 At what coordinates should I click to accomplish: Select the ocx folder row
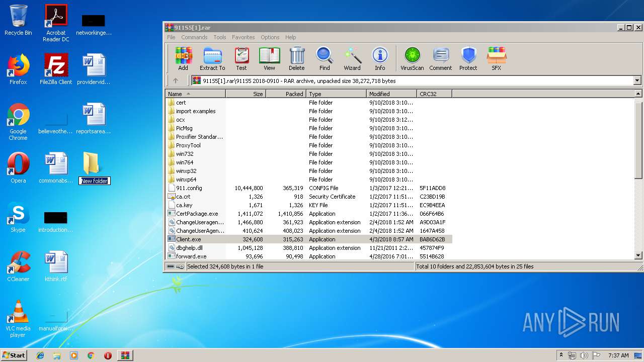point(308,120)
